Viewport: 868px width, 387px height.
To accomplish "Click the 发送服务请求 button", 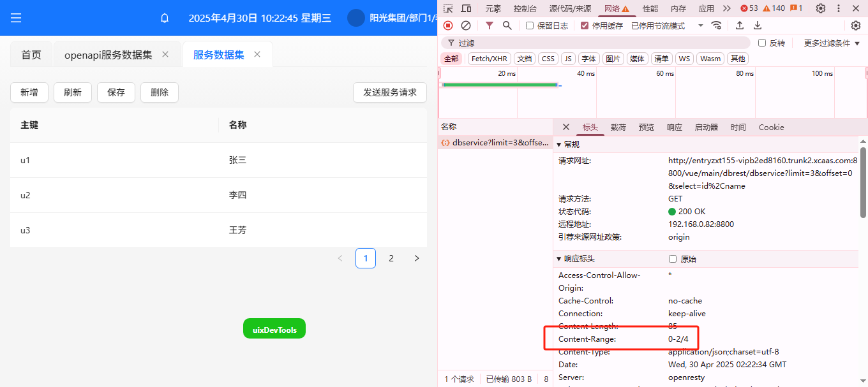I will 390,92.
